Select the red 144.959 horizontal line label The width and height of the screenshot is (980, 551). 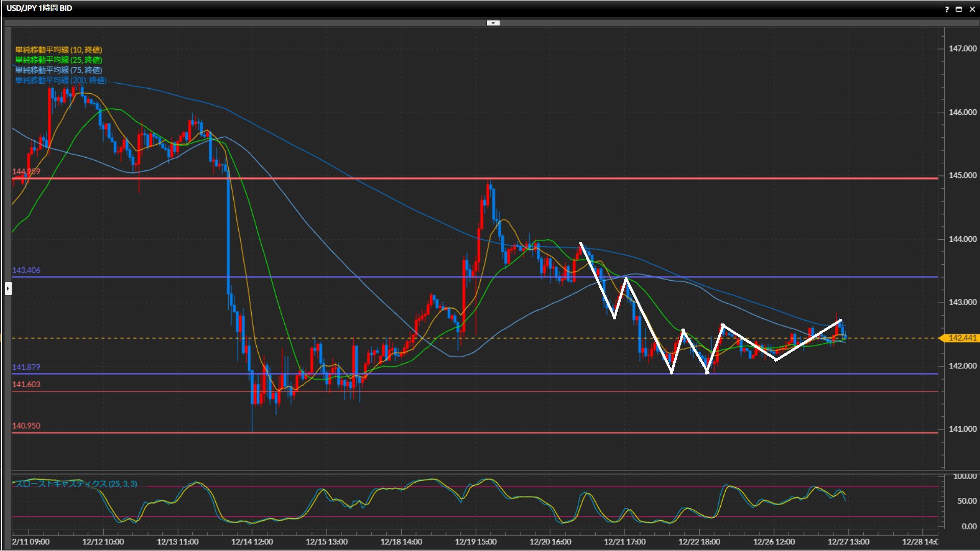[26, 171]
